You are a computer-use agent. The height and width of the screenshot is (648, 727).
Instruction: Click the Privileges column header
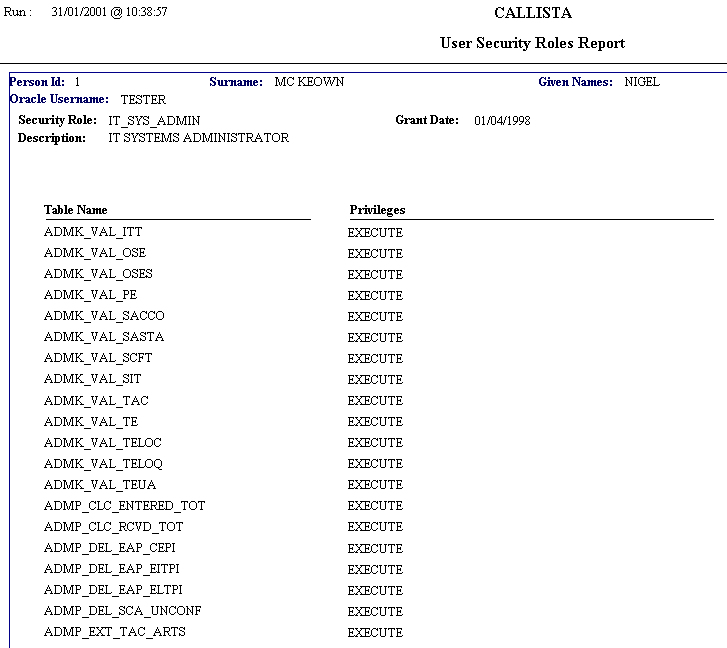(x=377, y=210)
